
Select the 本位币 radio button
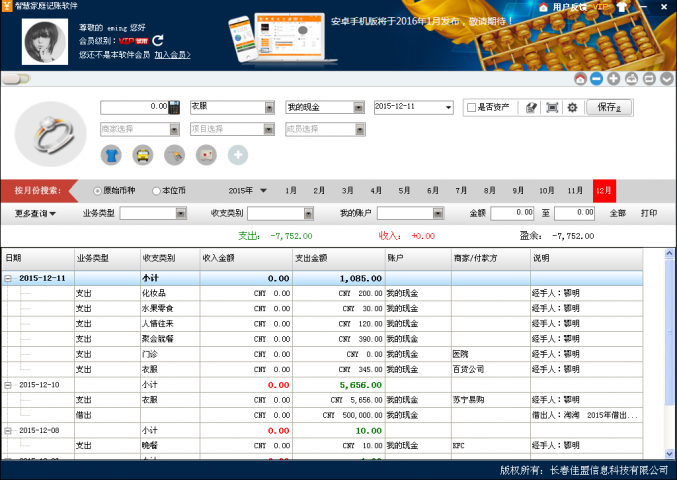[156, 190]
